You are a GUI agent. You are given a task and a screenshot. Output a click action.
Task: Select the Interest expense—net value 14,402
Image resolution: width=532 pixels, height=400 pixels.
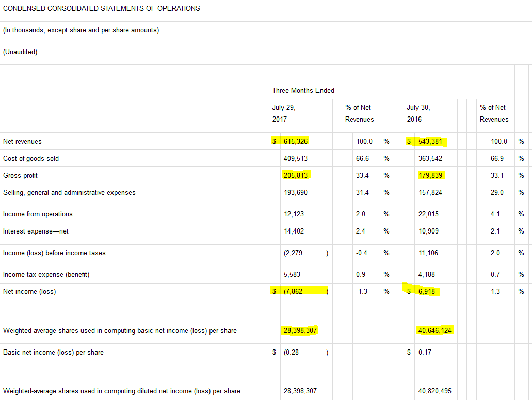294,231
